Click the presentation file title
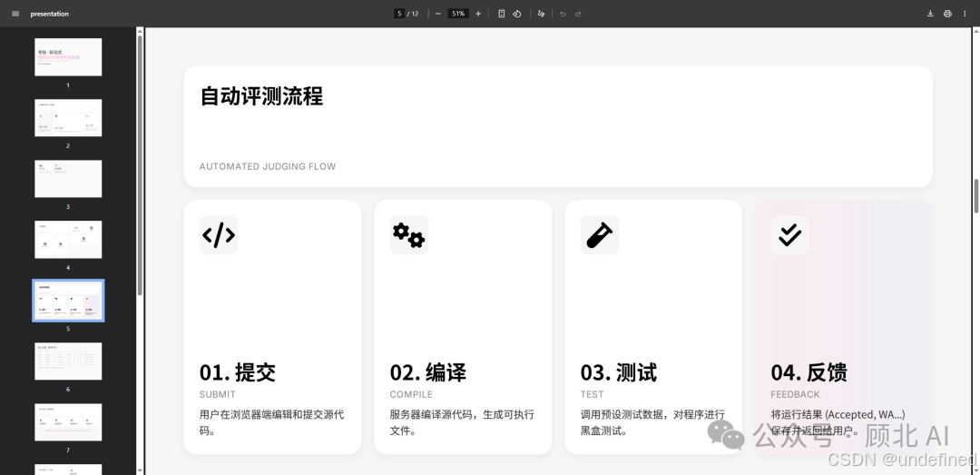980x475 pixels. click(49, 14)
